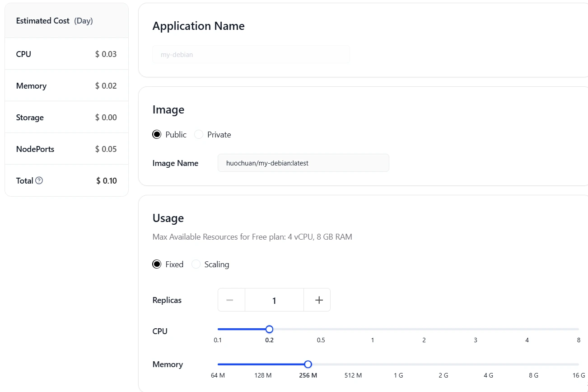Click the Memory slider handle

tap(308, 364)
